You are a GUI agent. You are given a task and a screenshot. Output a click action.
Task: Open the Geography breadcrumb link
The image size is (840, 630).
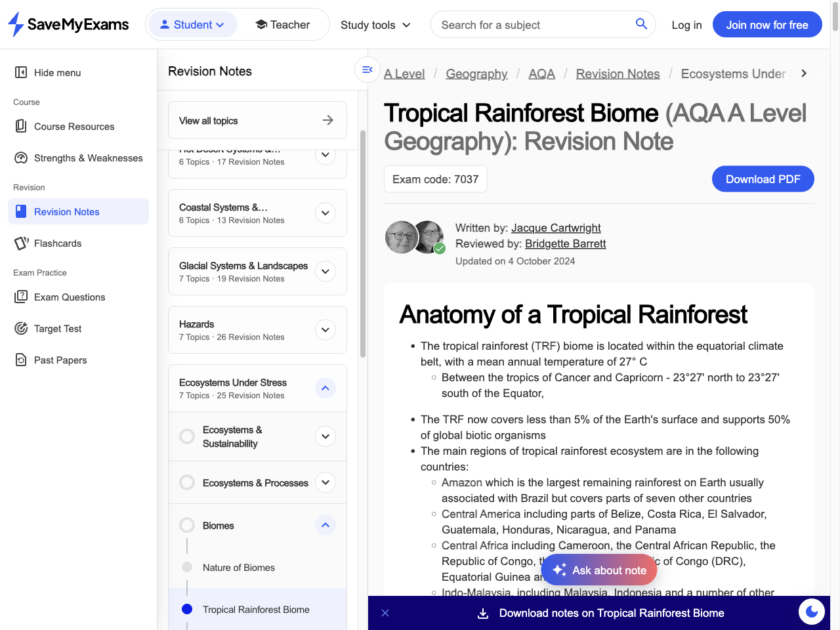[476, 73]
